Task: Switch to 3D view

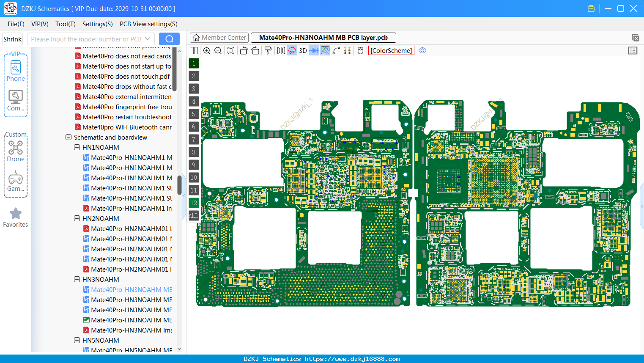Action: click(303, 50)
